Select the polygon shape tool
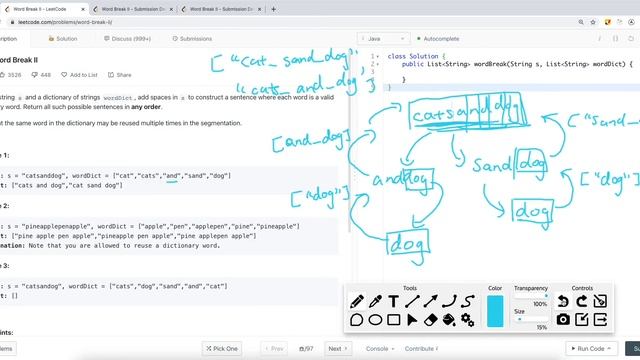Viewport: 640px width, 360px height. (x=357, y=320)
